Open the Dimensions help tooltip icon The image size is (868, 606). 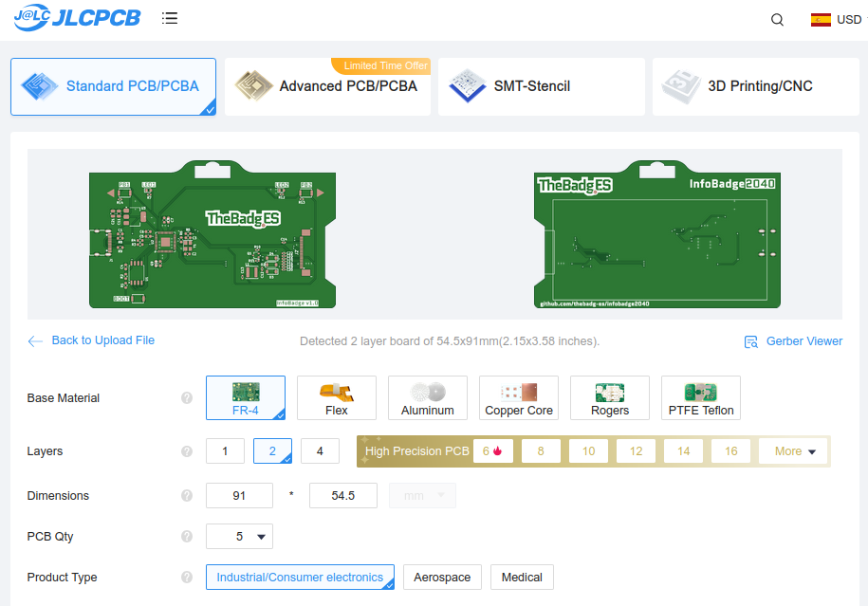point(187,496)
